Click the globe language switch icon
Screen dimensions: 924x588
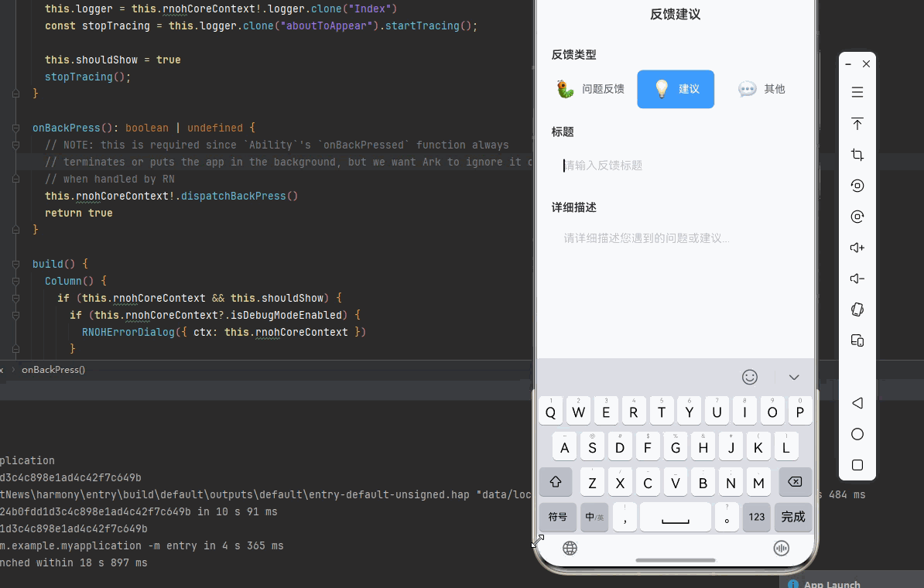pos(570,548)
